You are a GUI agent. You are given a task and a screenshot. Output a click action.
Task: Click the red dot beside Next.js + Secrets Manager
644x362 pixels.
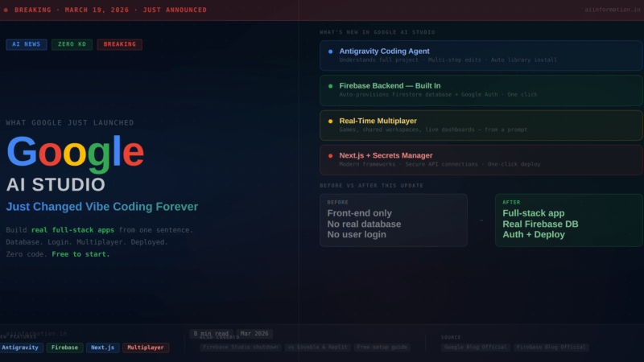(330, 155)
